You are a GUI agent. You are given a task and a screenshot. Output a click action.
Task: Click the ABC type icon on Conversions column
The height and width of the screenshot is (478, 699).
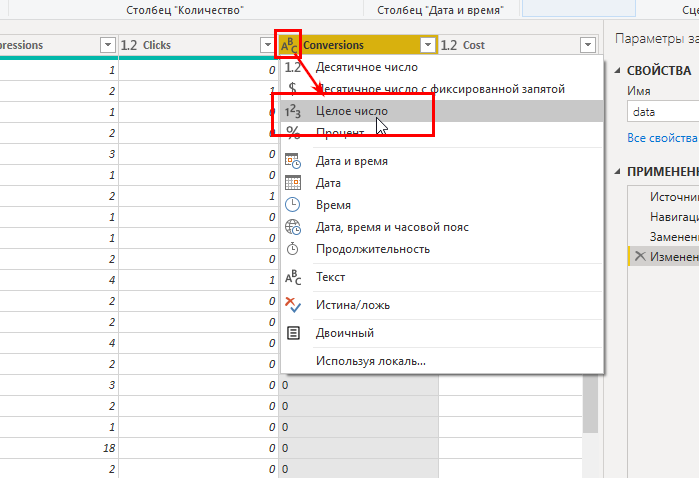[288, 45]
